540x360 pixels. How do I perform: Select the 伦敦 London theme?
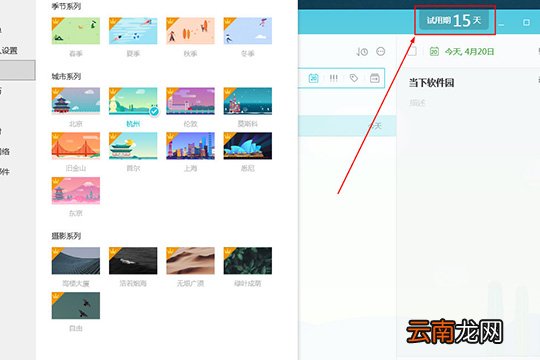click(190, 101)
